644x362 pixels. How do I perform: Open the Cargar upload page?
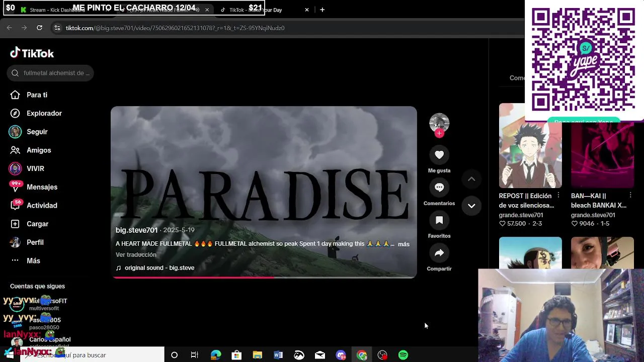30,224
